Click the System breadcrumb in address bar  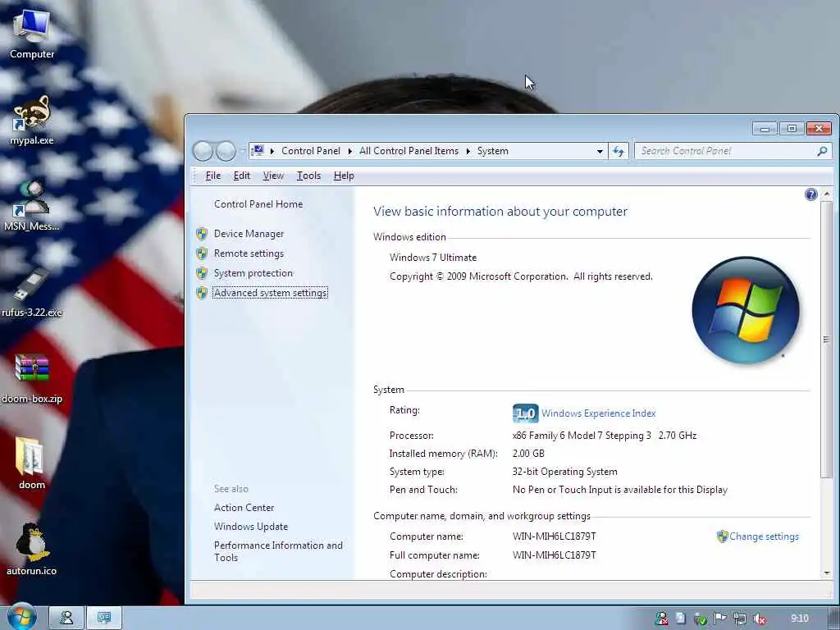(x=493, y=151)
